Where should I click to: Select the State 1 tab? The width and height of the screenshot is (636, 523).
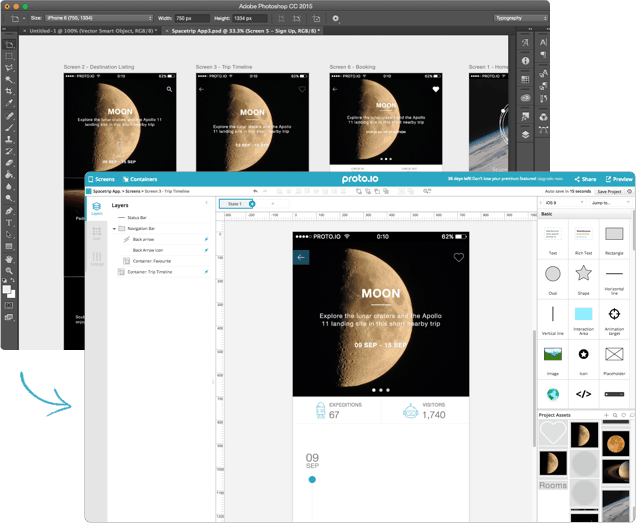[x=236, y=204]
